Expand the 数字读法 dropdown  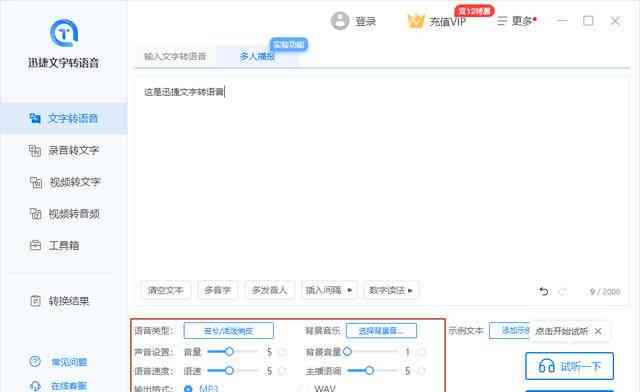point(391,290)
